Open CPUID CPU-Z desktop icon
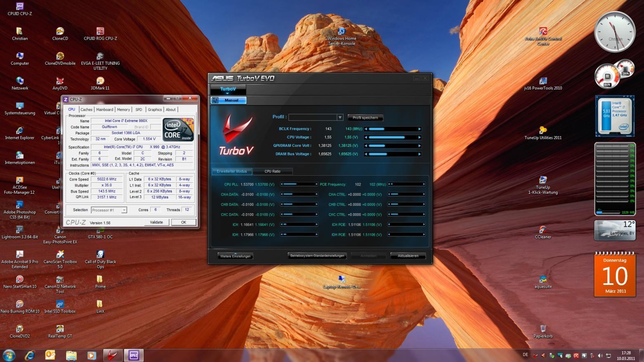 coord(19,9)
